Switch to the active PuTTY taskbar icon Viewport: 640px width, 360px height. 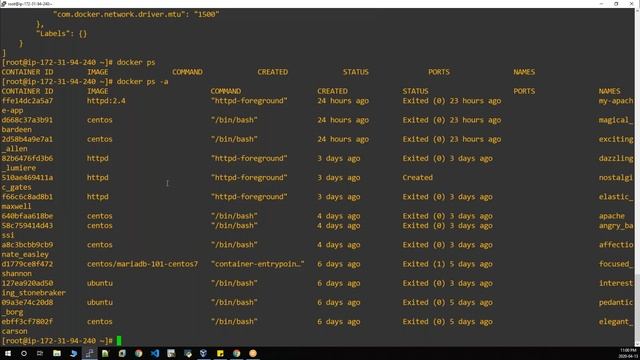(x=89, y=353)
